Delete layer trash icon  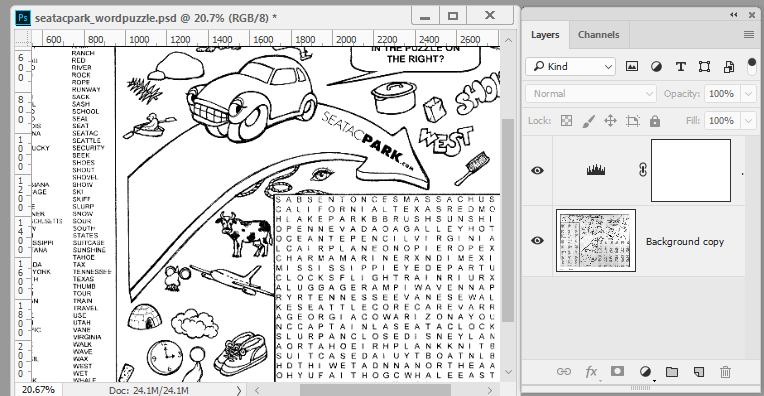point(726,372)
